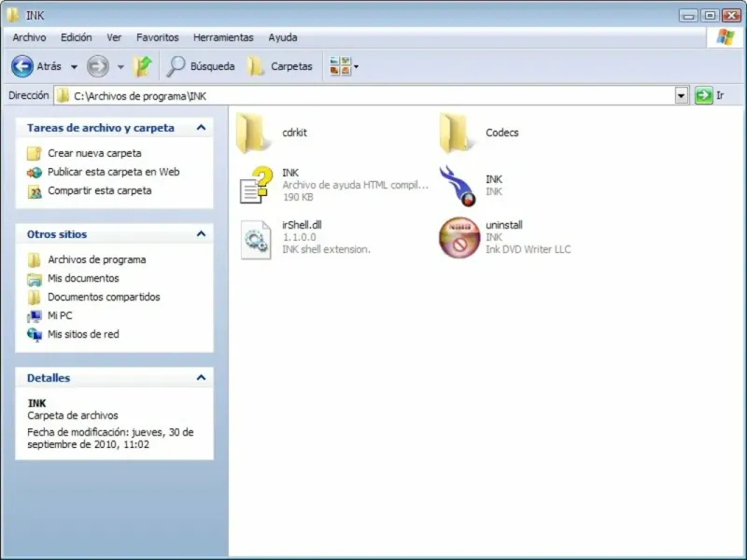The width and height of the screenshot is (747, 560).
Task: Click the Tareas de archivo y carpeta header
Action: point(101,128)
